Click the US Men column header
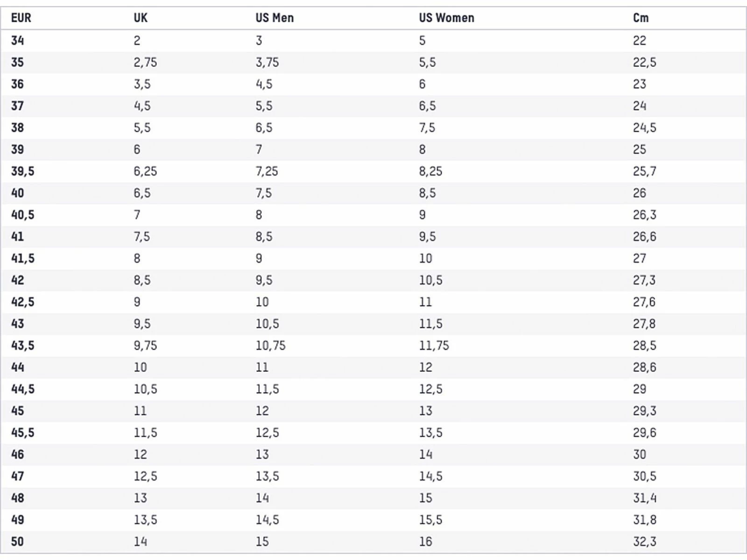The width and height of the screenshot is (747, 560). [x=275, y=18]
